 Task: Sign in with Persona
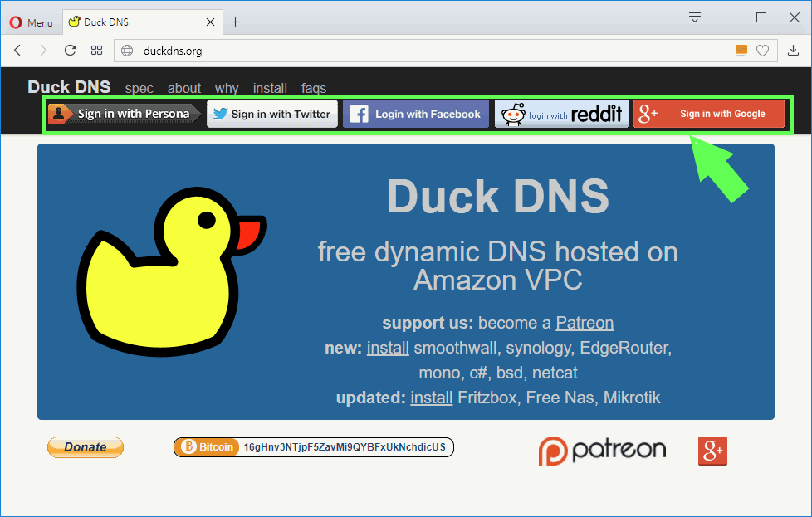(x=125, y=114)
